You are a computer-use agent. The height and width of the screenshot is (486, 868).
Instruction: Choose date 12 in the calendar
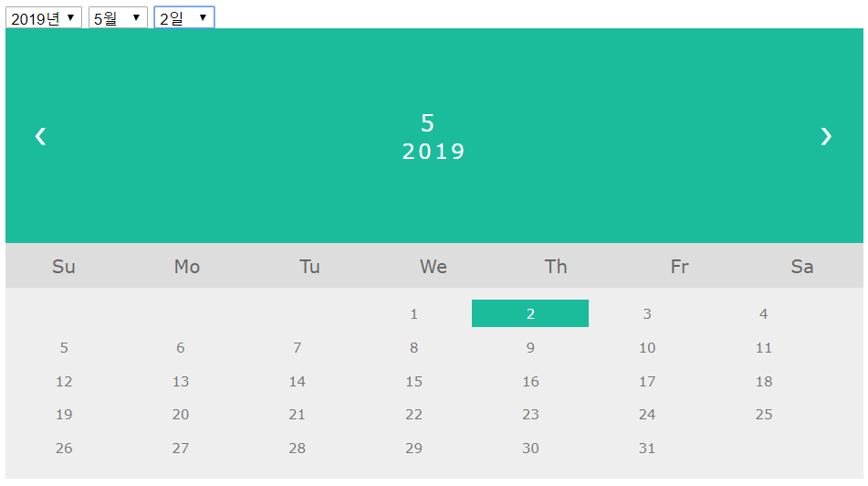point(64,381)
